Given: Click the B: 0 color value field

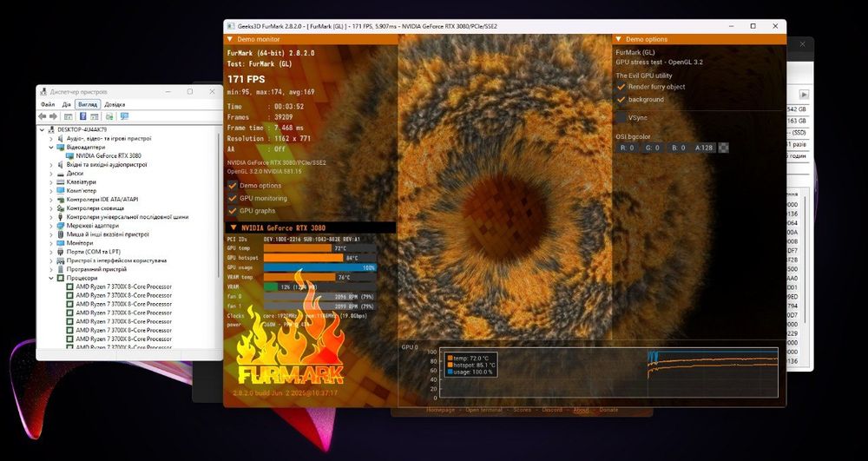Looking at the screenshot, I should 678,148.
